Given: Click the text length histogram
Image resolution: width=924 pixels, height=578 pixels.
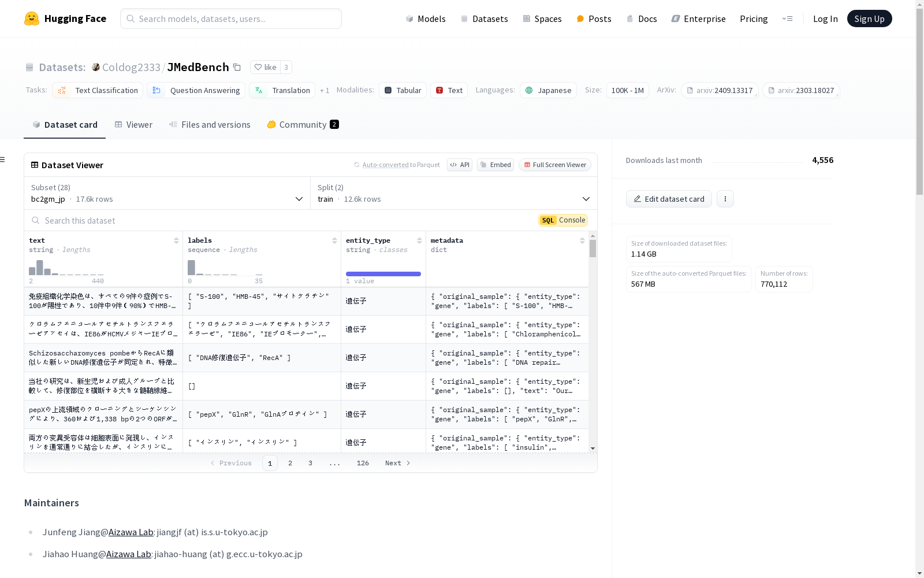Looking at the screenshot, I should (66, 268).
